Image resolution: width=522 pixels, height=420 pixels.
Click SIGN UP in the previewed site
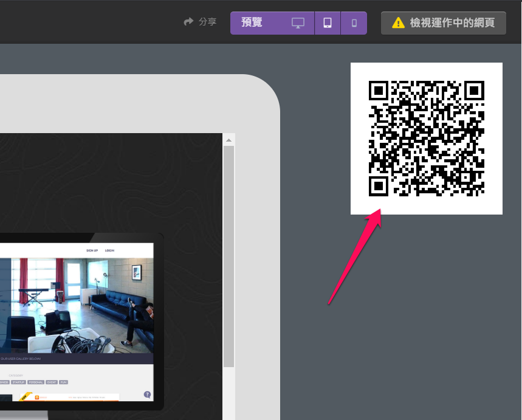point(92,250)
